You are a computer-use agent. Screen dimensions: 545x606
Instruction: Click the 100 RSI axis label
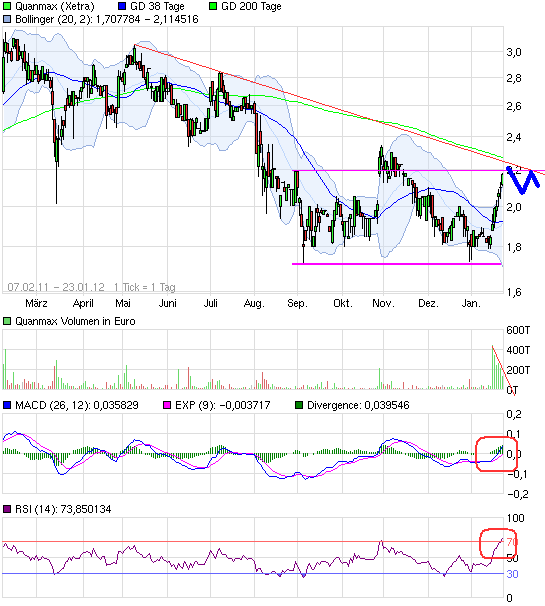pos(515,518)
